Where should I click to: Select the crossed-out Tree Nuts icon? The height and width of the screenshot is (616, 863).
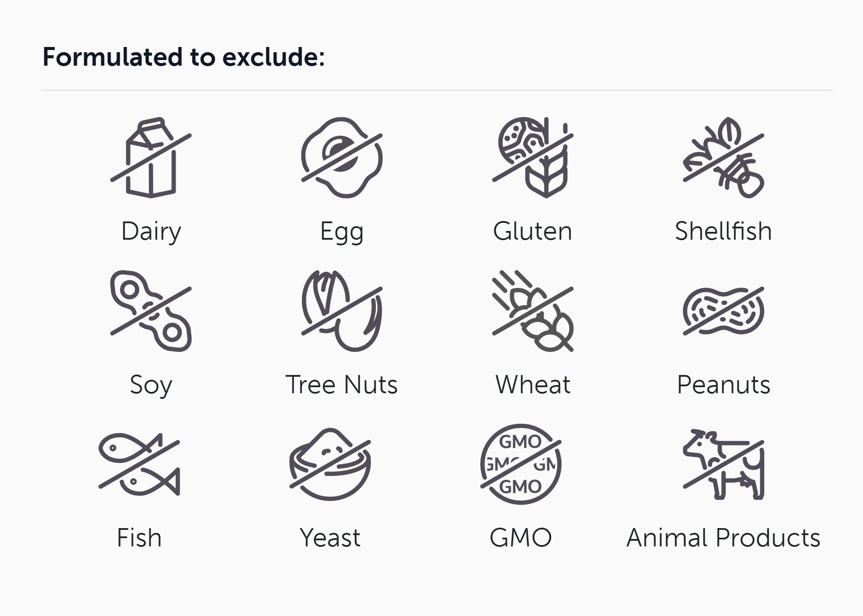[342, 311]
